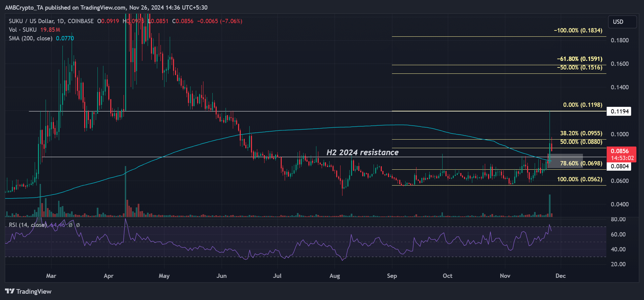Click 20.00 on the RSI scale
644x300 pixels.
click(x=618, y=264)
